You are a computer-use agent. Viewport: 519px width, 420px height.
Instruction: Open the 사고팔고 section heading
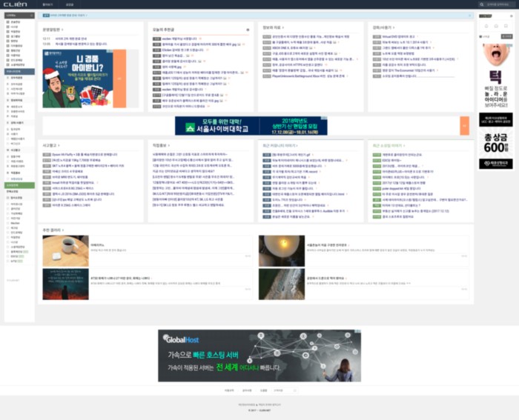click(x=50, y=145)
